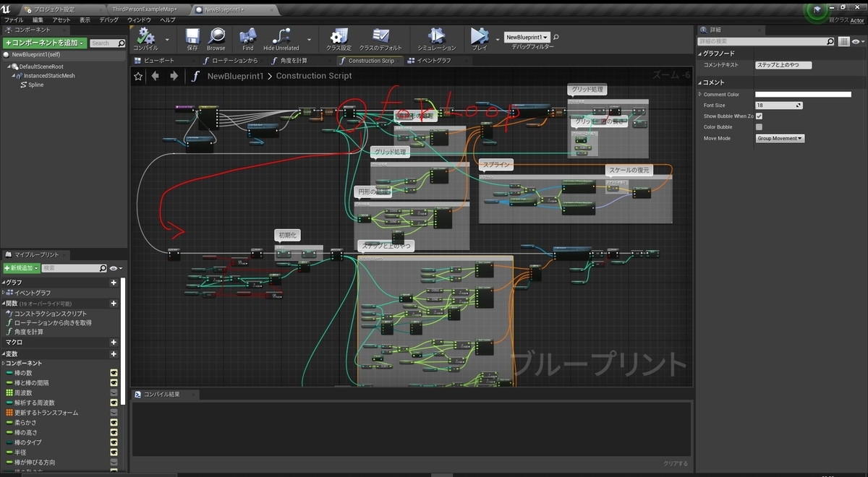Click コンポーネントを追加 green button
The width and height of the screenshot is (868, 477).
coord(44,43)
